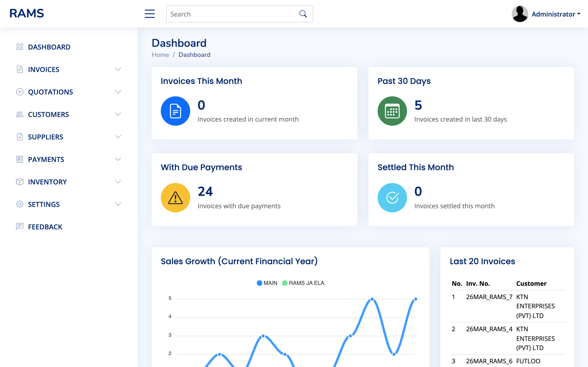588x367 pixels.
Task: Select the Quotations plus icon
Action: tap(20, 92)
